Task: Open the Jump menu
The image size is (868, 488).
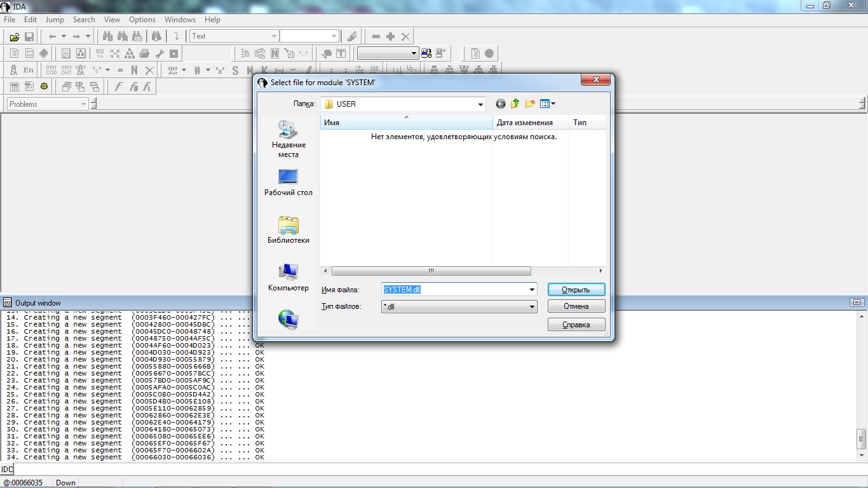Action: pos(55,20)
